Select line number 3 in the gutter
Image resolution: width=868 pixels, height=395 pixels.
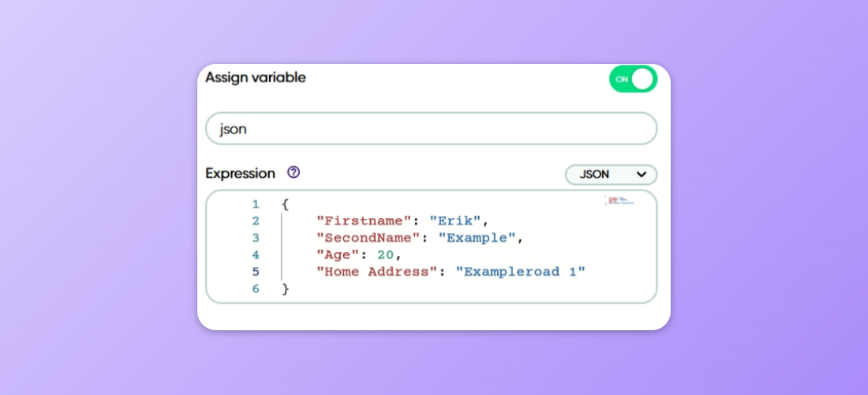coord(256,238)
